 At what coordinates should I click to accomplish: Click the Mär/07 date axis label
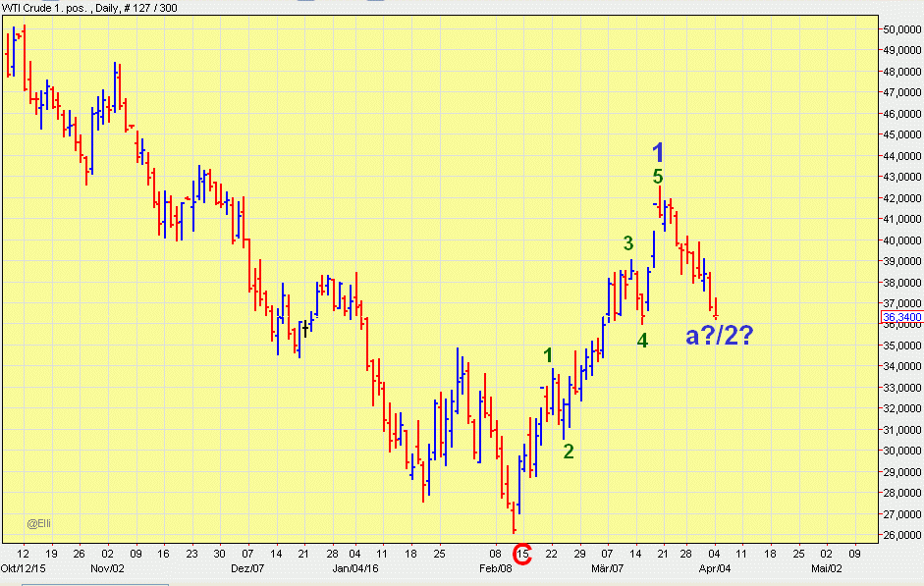pos(607,568)
